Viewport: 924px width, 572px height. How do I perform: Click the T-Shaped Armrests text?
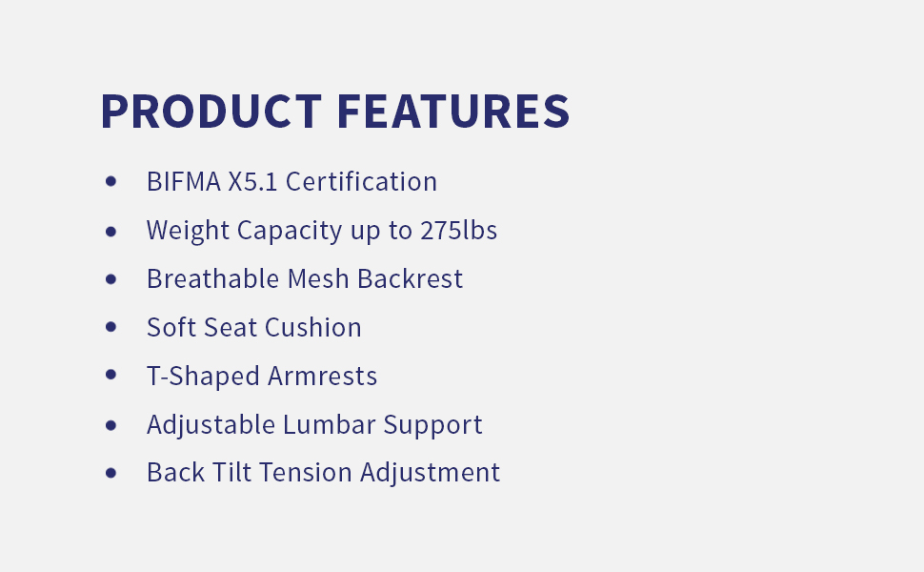(x=262, y=376)
